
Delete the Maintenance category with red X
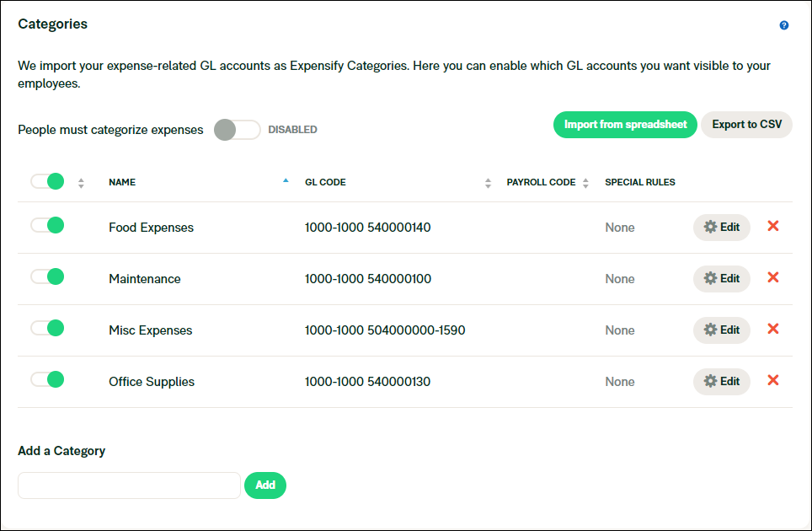pos(772,277)
